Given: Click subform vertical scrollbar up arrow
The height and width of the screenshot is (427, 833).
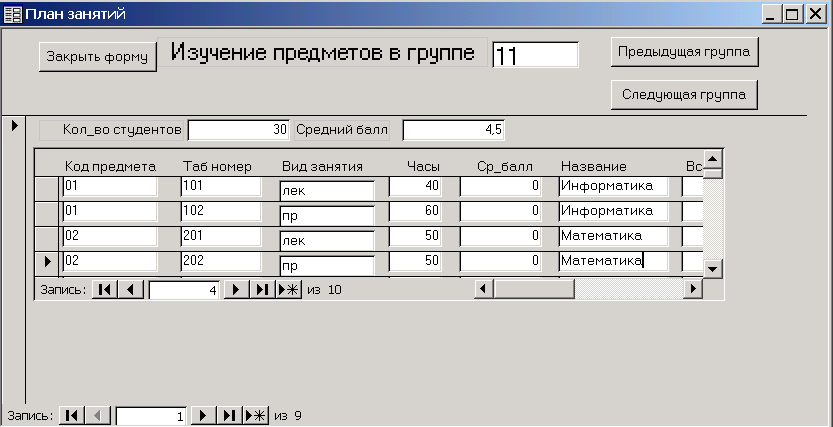Looking at the screenshot, I should (x=713, y=158).
